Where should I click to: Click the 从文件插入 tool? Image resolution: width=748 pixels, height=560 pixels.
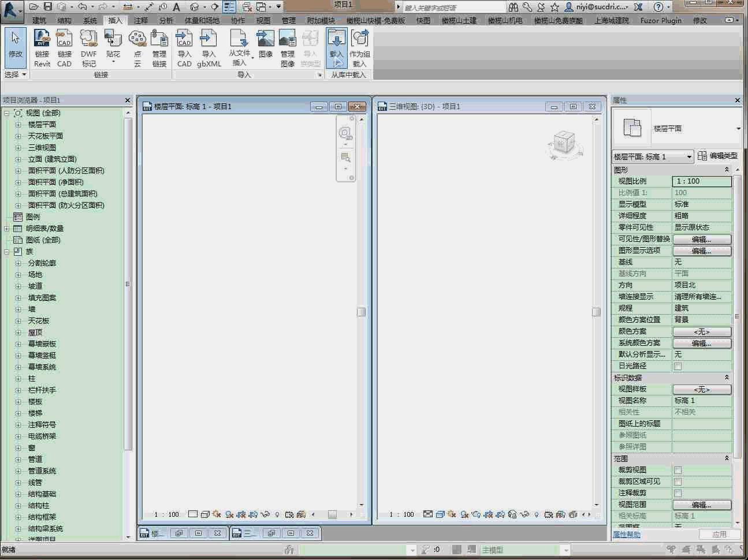(x=240, y=48)
